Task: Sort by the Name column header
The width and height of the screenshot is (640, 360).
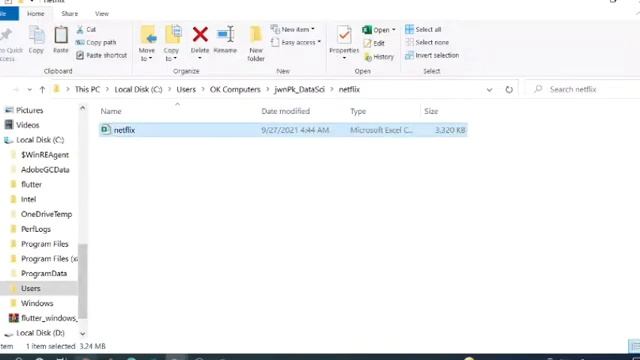Action: [111, 111]
